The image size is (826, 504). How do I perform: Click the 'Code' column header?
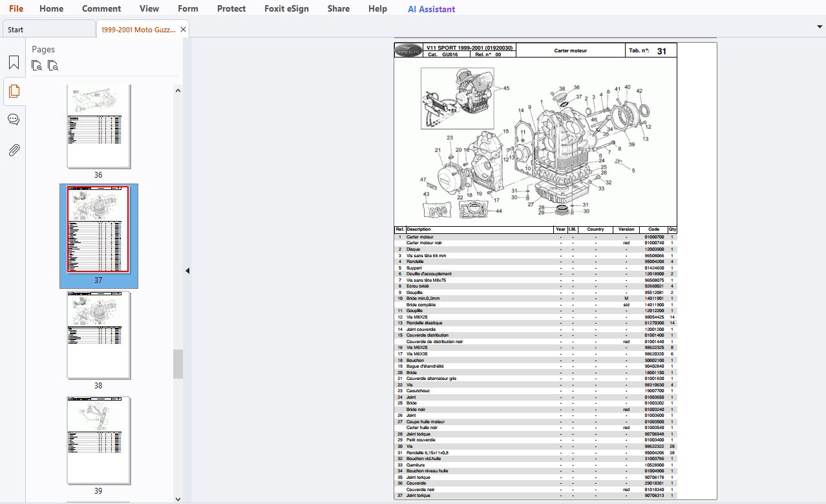[653, 229]
